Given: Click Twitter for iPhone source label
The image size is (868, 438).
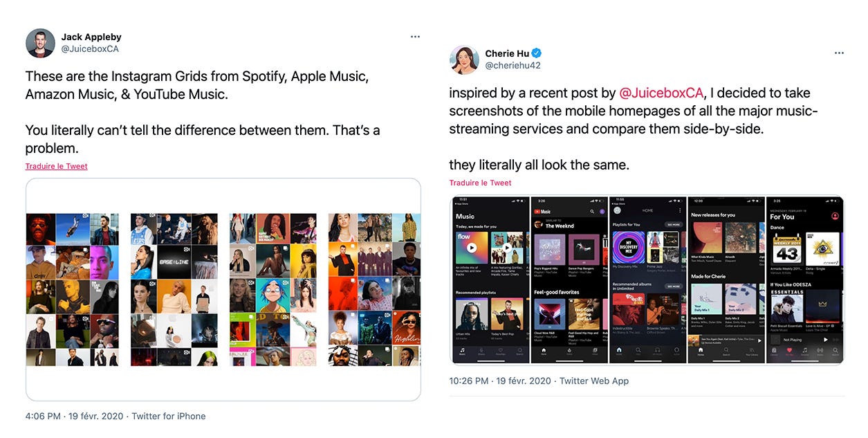Looking at the screenshot, I should click(169, 416).
